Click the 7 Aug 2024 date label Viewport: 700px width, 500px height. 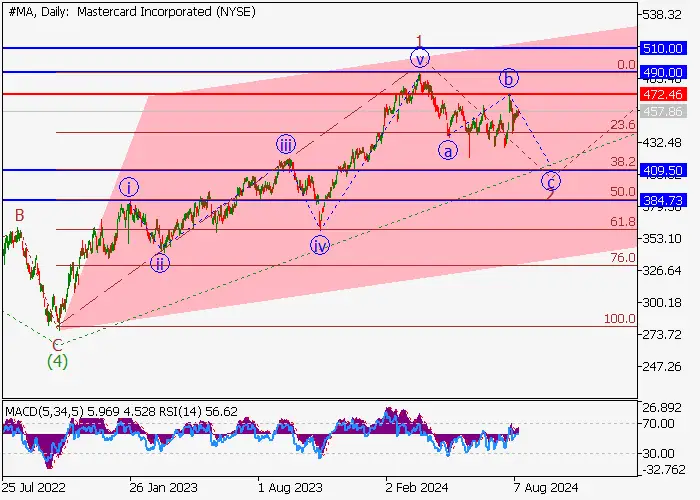point(546,487)
